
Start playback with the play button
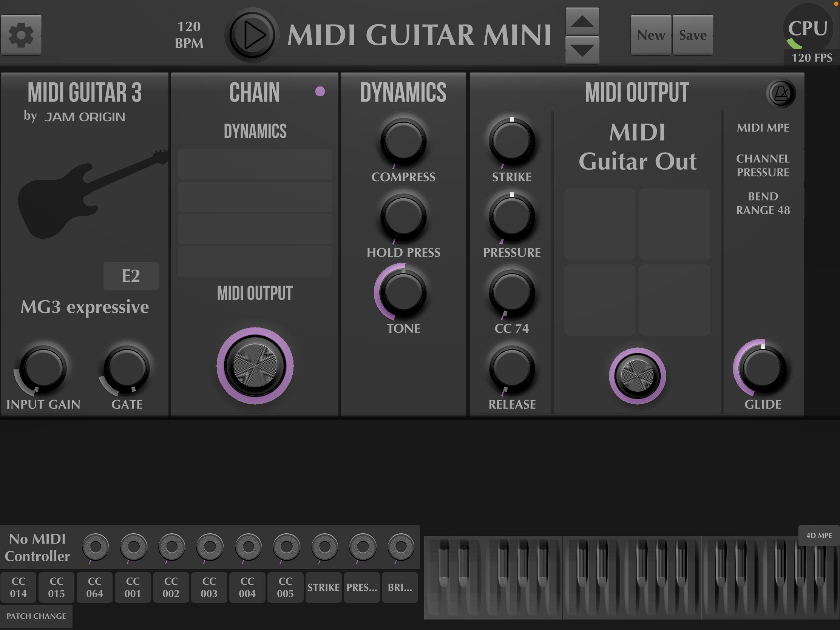[252, 35]
